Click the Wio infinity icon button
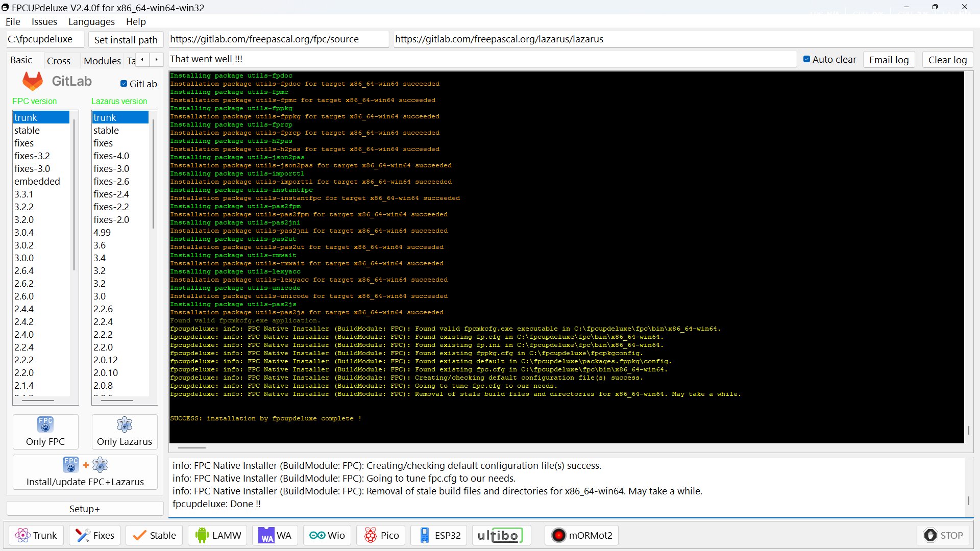980x551 pixels. pyautogui.click(x=327, y=535)
